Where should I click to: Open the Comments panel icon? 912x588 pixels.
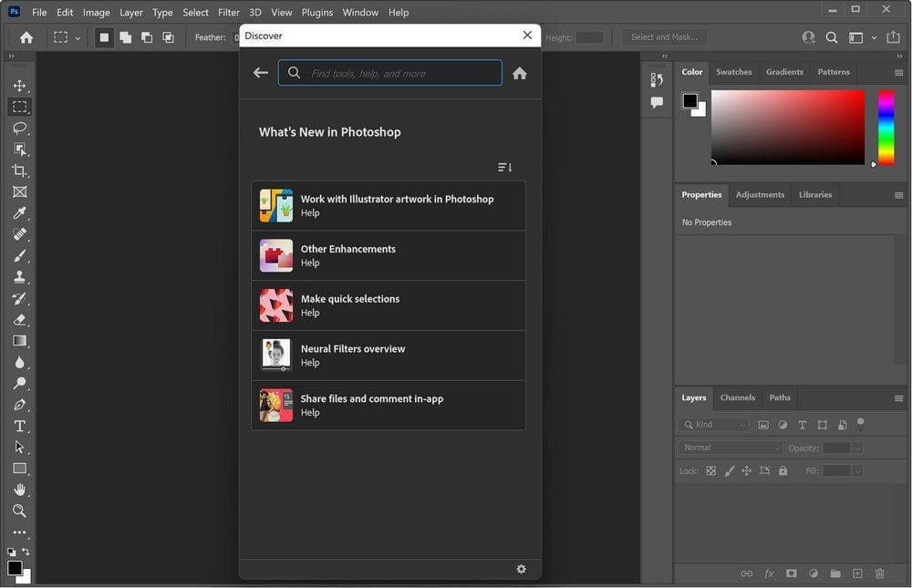[x=657, y=103]
